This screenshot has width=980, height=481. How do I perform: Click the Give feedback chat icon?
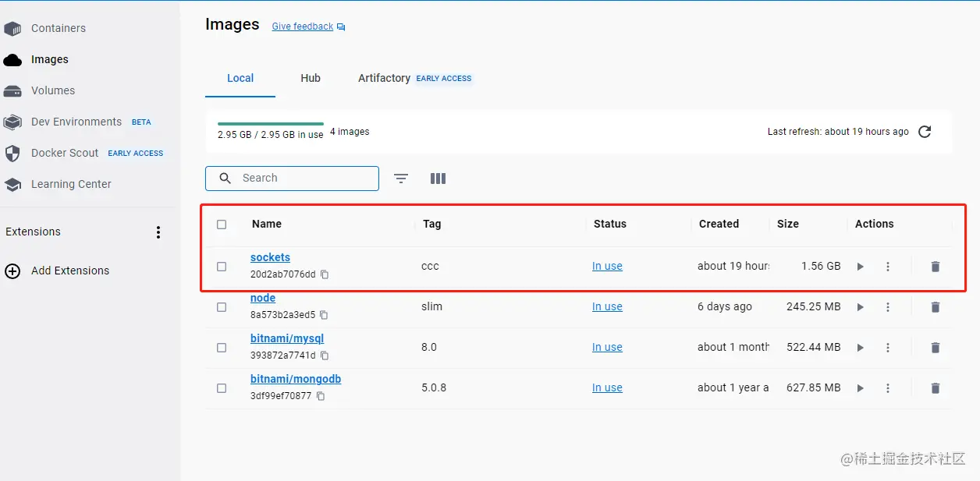coord(341,27)
